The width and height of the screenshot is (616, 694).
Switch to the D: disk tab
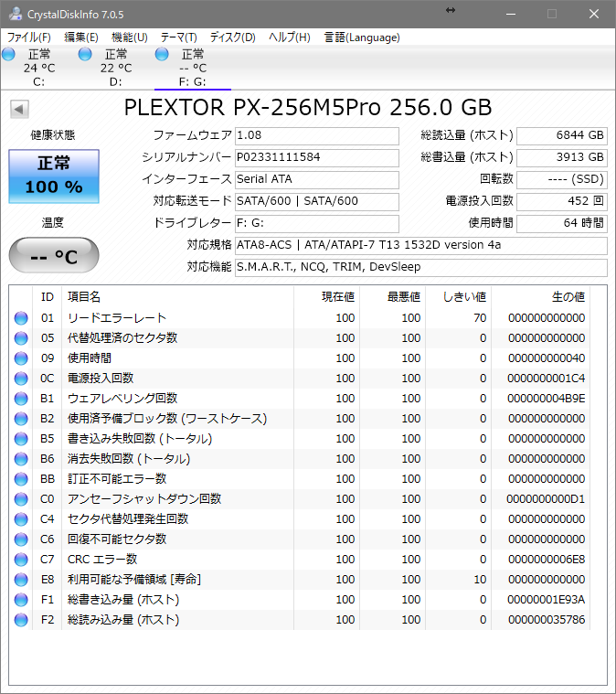tap(115, 68)
